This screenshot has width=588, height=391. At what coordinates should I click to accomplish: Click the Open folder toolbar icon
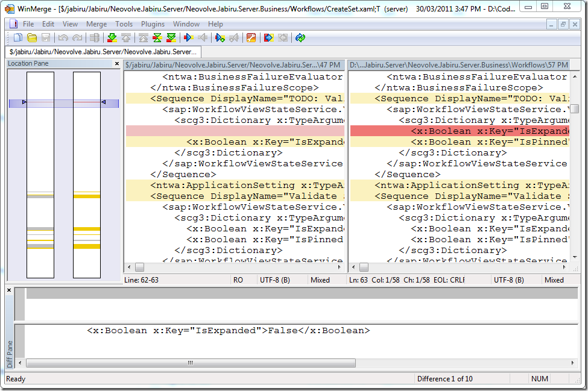(32, 38)
